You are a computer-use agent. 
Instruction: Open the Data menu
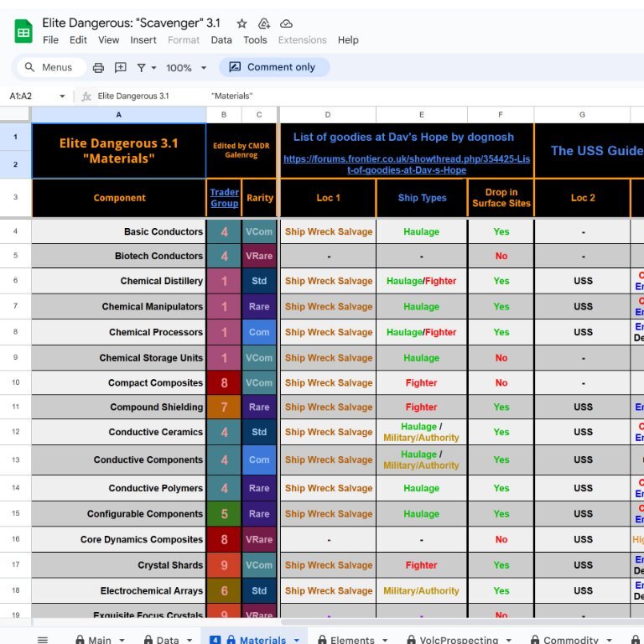coord(221,39)
